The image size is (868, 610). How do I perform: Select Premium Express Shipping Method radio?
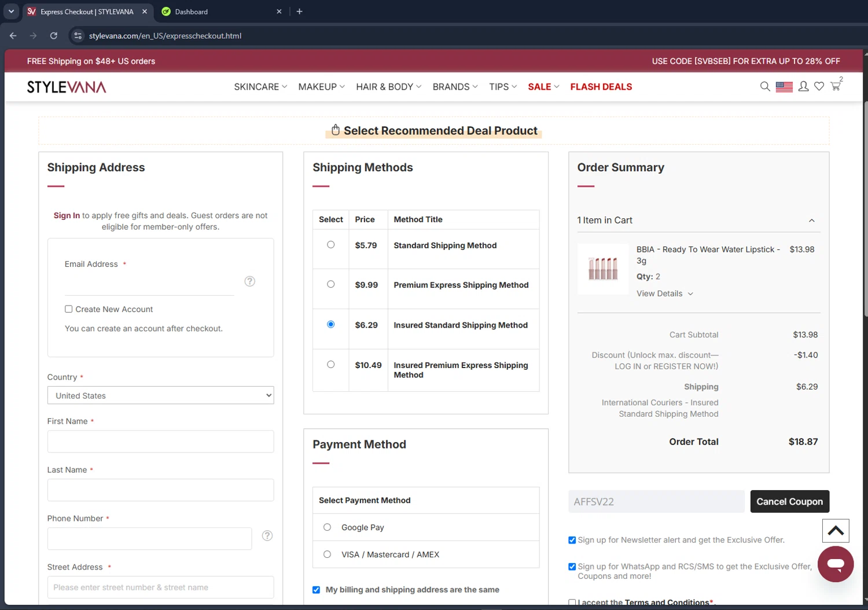pyautogui.click(x=331, y=284)
